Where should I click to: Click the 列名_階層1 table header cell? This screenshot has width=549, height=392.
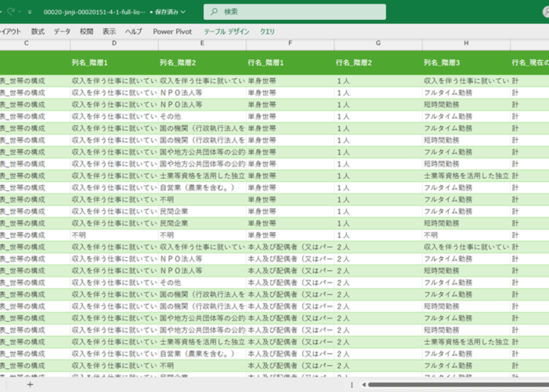114,62
